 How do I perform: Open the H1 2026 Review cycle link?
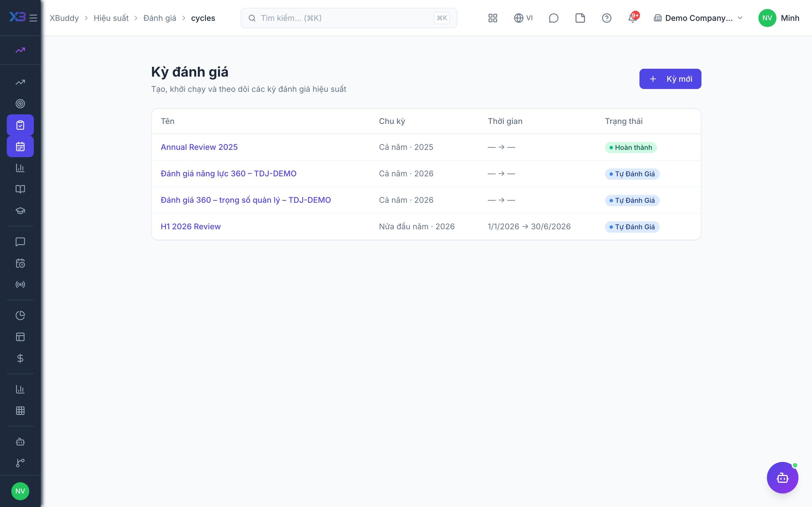191,226
